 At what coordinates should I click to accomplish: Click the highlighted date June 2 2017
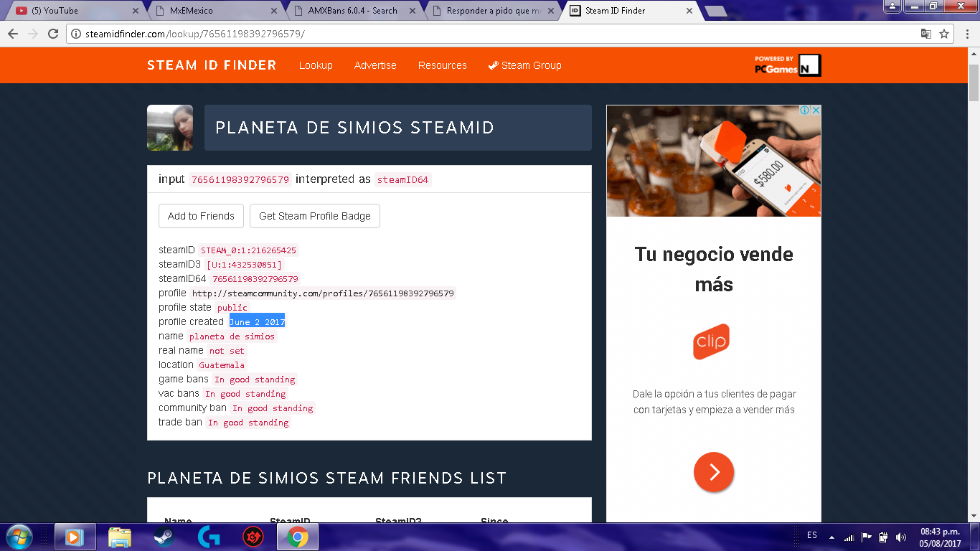[x=257, y=322]
